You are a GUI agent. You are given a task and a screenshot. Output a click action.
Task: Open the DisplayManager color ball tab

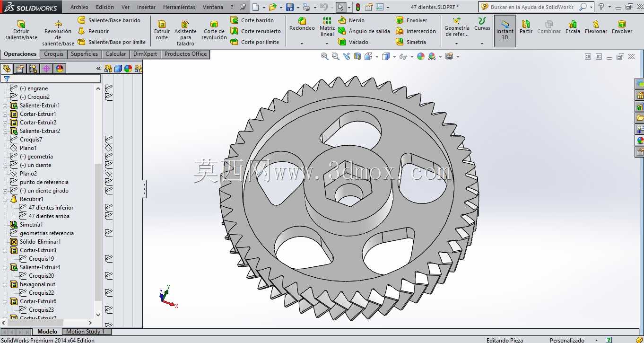tap(60, 69)
